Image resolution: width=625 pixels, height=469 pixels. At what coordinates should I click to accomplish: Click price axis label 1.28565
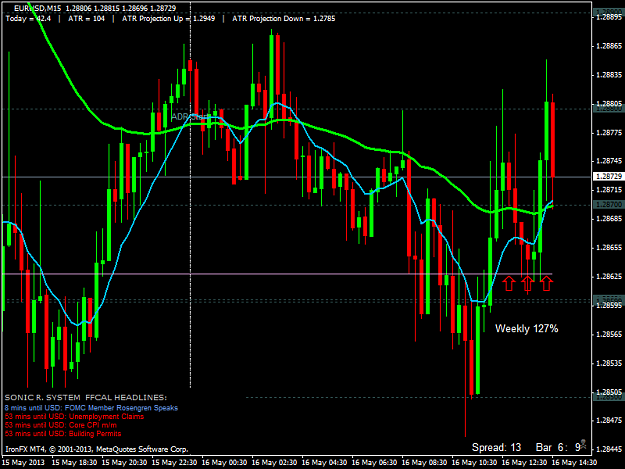[609, 334]
